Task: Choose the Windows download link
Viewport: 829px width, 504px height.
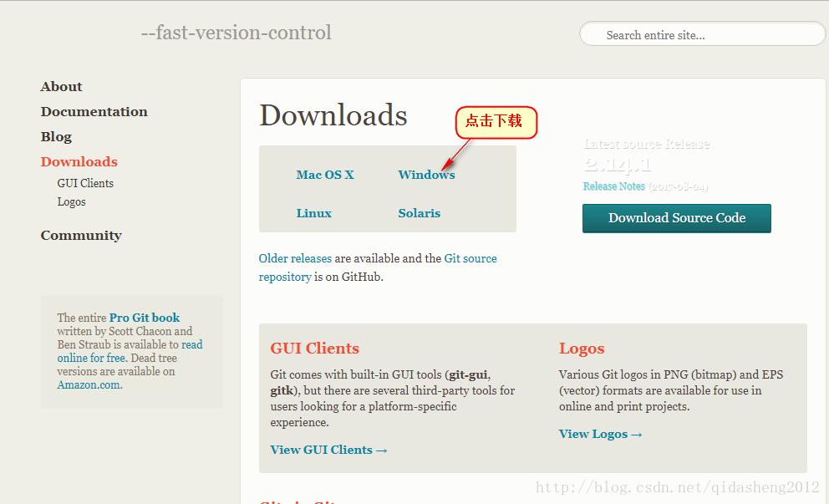Action: (x=426, y=175)
